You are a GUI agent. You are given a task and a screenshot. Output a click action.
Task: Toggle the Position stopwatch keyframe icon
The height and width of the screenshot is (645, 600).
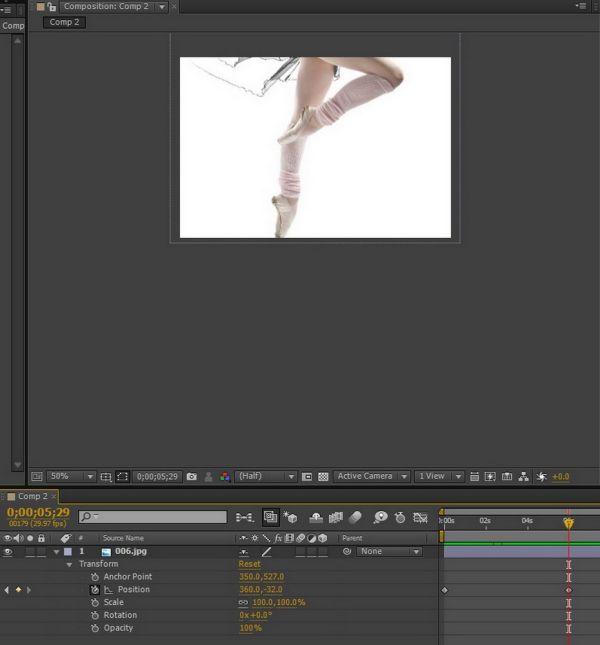[x=95, y=590]
